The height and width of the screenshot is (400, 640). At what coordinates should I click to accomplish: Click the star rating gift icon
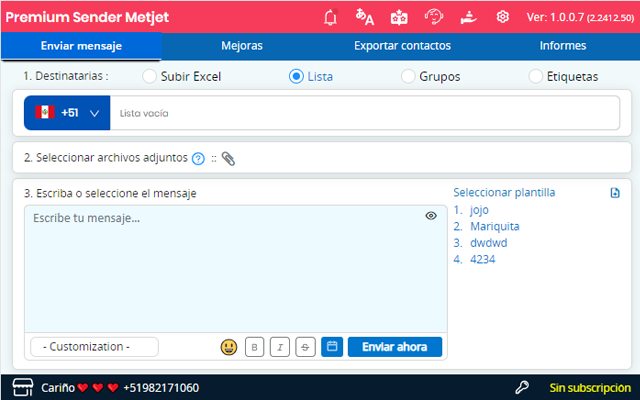pos(399,17)
